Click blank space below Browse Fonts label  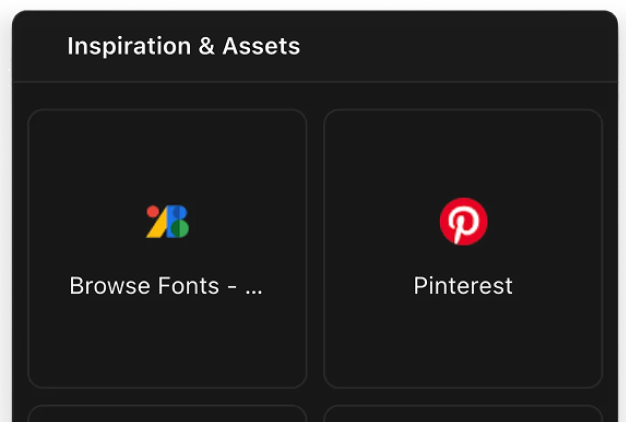167,345
